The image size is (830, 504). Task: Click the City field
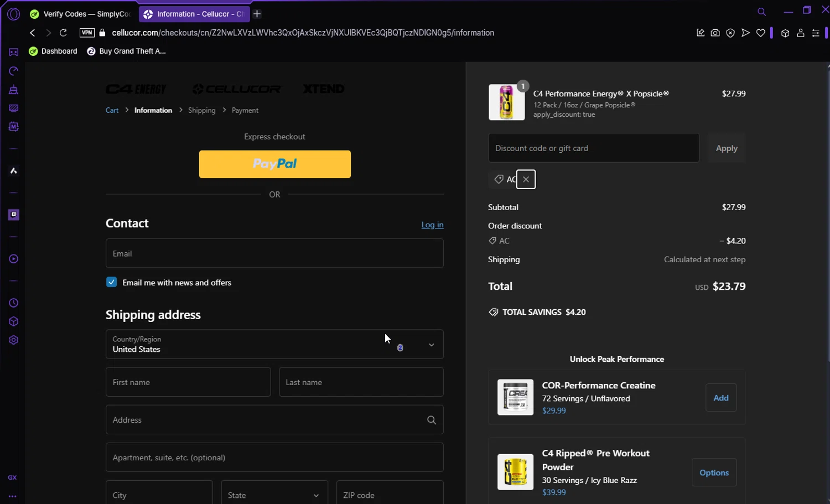coord(159,492)
